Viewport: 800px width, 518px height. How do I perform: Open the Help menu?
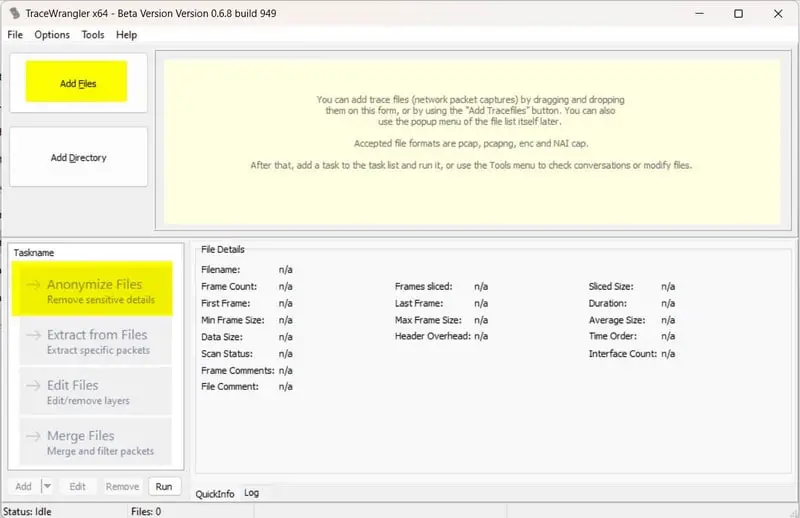point(127,35)
